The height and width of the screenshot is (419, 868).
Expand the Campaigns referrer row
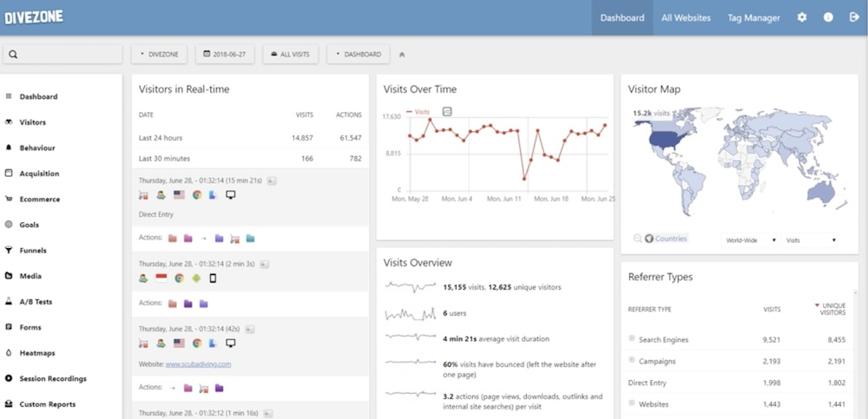[632, 360]
